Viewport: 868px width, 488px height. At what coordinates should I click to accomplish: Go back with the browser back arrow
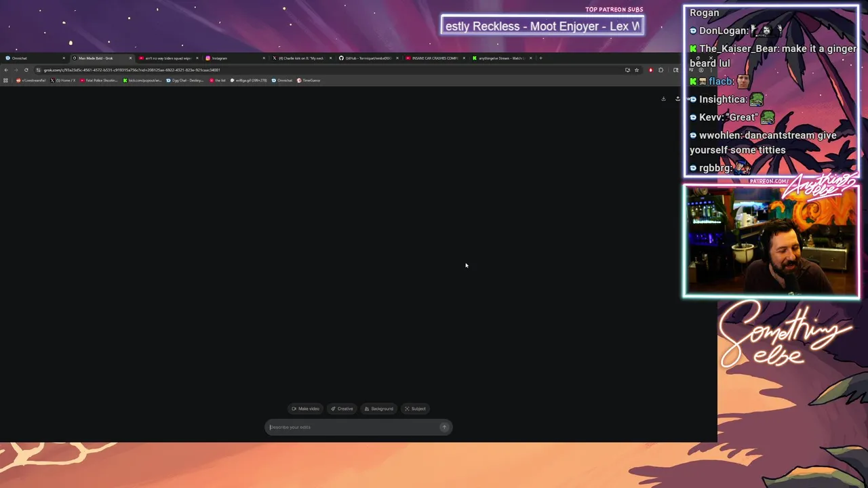tap(6, 70)
